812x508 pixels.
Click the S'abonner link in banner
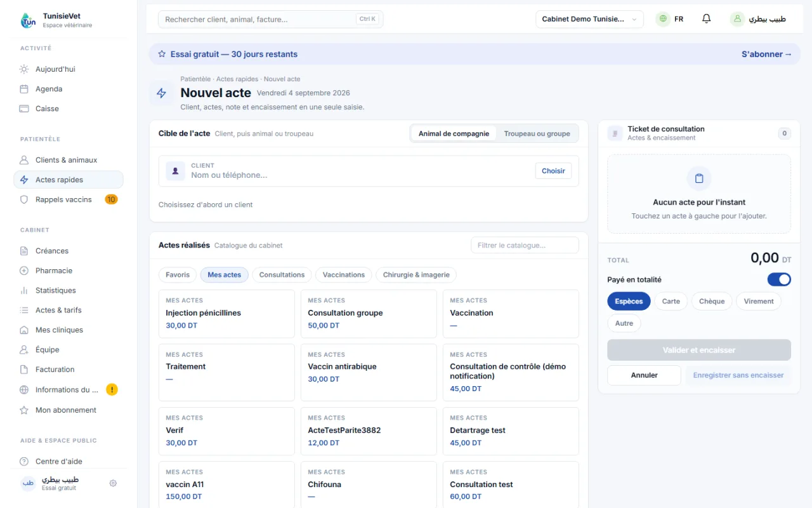coord(767,54)
